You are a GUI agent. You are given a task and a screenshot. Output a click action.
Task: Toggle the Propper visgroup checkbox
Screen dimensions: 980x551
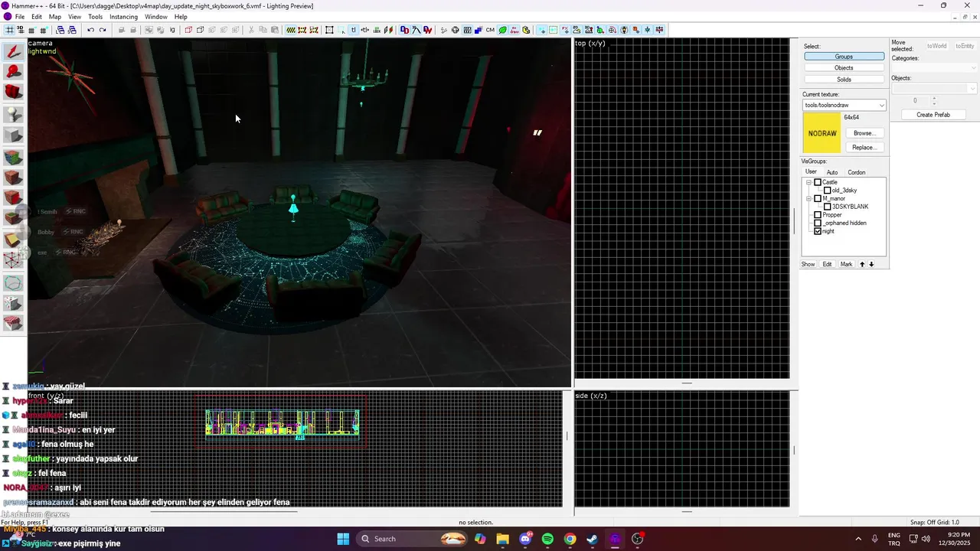[x=818, y=215]
